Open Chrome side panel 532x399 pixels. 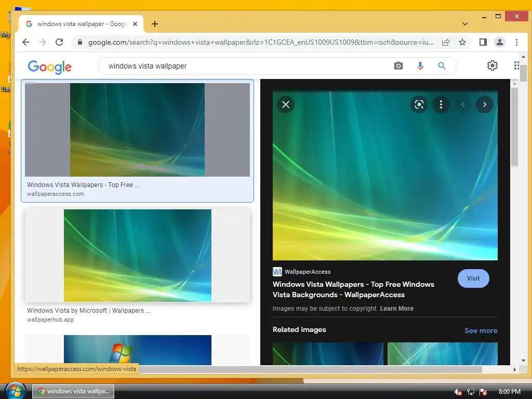tap(483, 42)
